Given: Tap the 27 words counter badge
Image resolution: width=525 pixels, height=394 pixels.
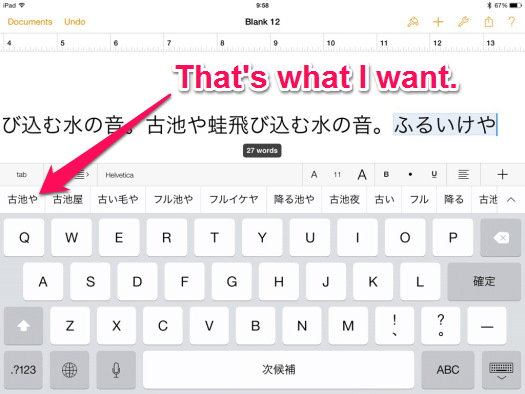Looking at the screenshot, I should 262,151.
